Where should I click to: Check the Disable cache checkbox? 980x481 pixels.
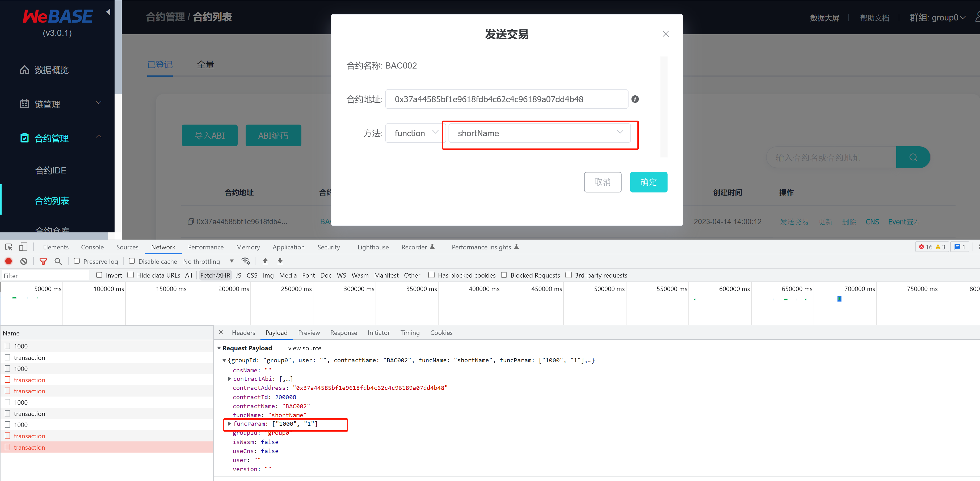pos(132,261)
